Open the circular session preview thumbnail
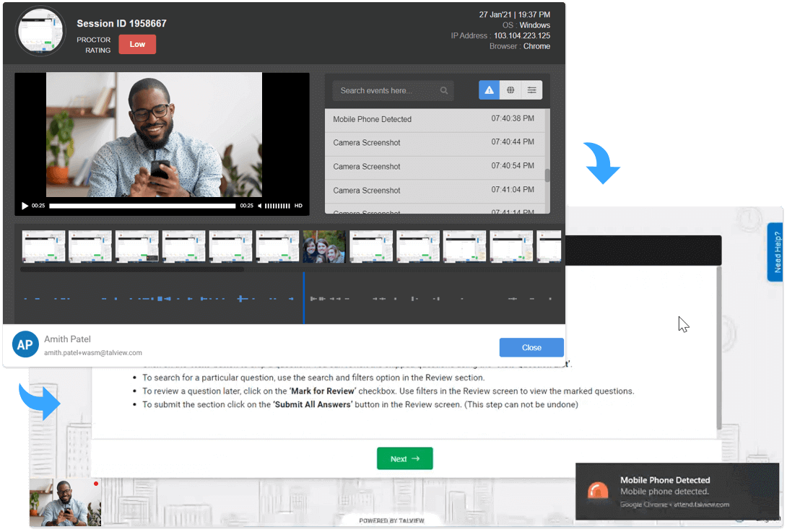Image resolution: width=787 pixels, height=532 pixels. (x=40, y=31)
